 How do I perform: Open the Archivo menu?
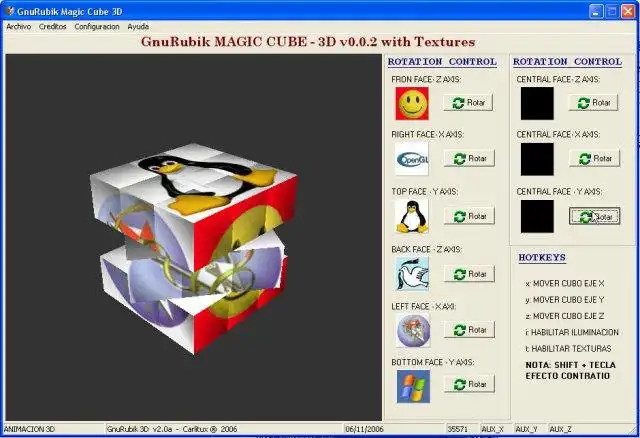click(x=19, y=27)
